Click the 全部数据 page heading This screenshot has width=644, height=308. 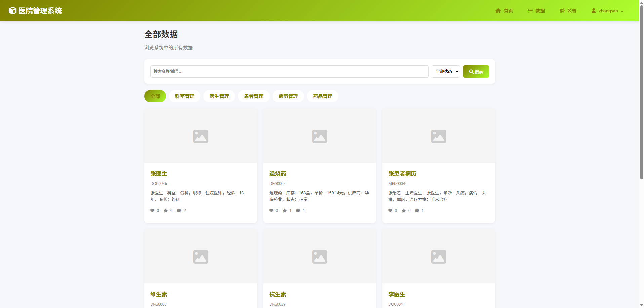161,34
